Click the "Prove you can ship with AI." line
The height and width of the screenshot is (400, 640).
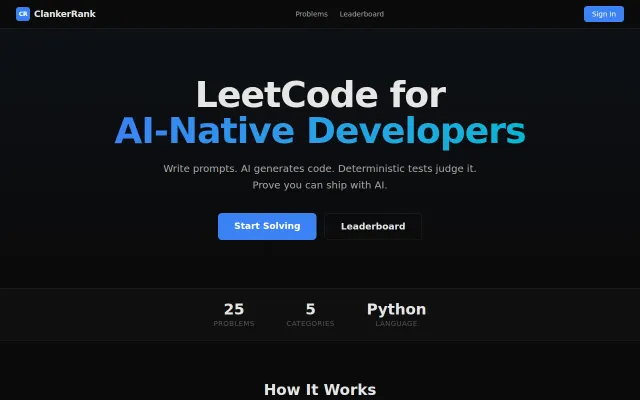[320, 185]
